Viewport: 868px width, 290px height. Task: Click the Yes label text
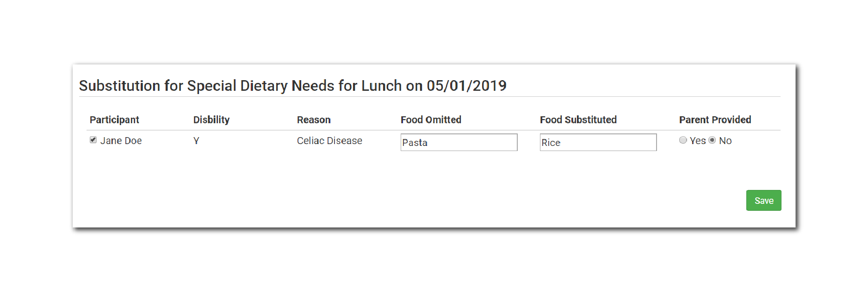click(698, 141)
